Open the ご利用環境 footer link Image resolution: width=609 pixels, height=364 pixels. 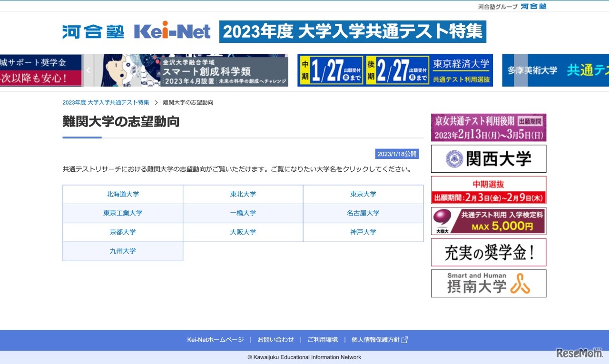[x=323, y=340]
